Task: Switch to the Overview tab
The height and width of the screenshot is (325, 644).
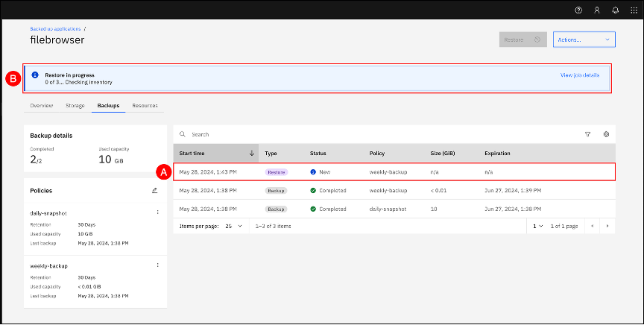Action: coord(41,106)
